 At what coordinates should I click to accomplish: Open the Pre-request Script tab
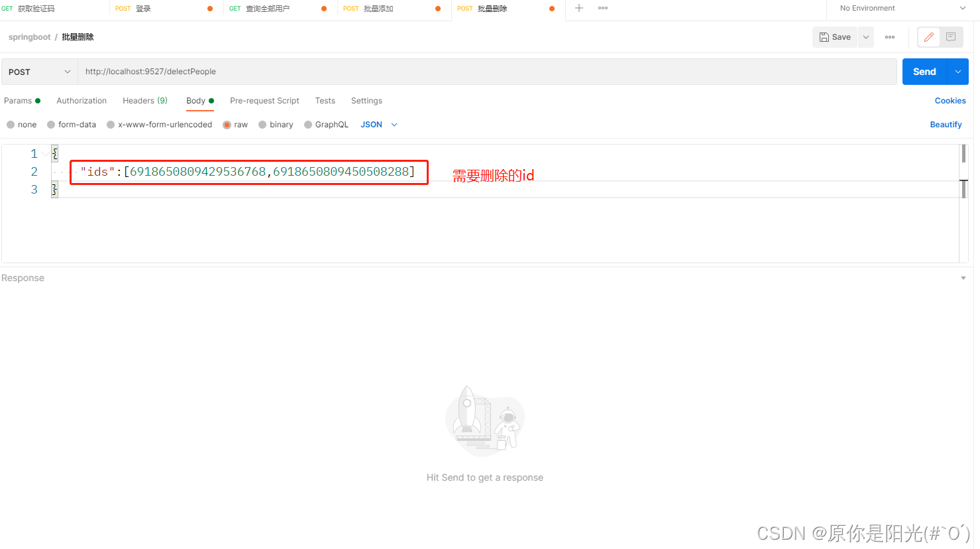click(x=264, y=101)
